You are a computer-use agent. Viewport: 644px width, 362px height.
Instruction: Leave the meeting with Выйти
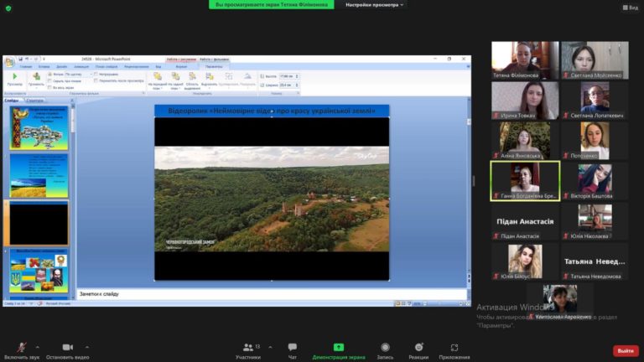[x=625, y=350]
